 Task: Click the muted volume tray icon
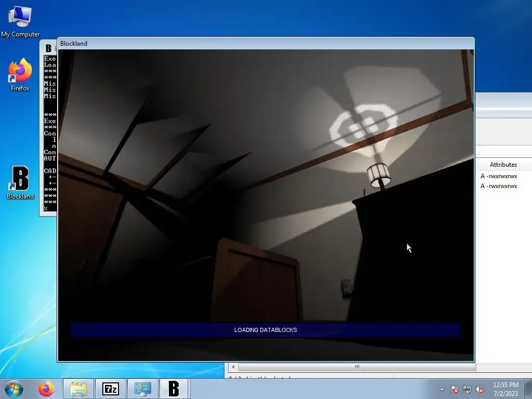480,389
